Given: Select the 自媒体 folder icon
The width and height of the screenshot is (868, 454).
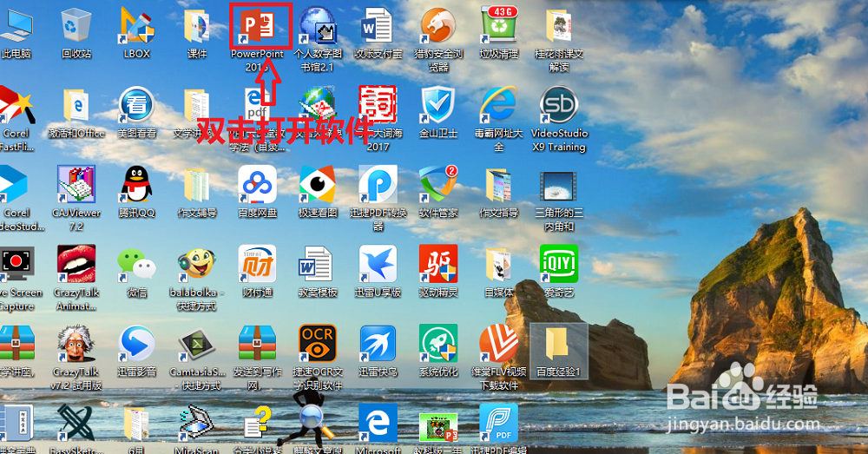Looking at the screenshot, I should click(499, 264).
